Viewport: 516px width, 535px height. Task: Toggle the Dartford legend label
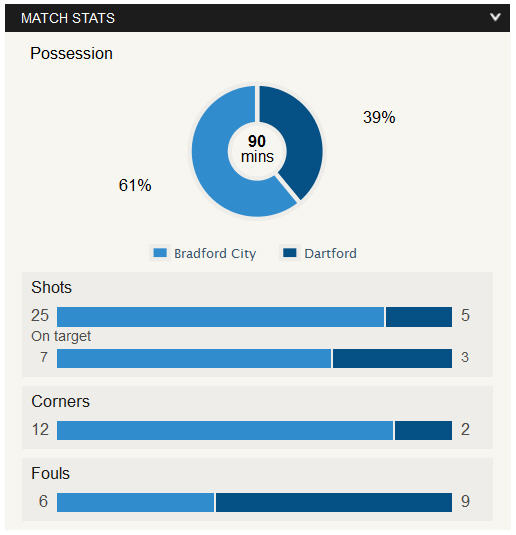coord(330,254)
